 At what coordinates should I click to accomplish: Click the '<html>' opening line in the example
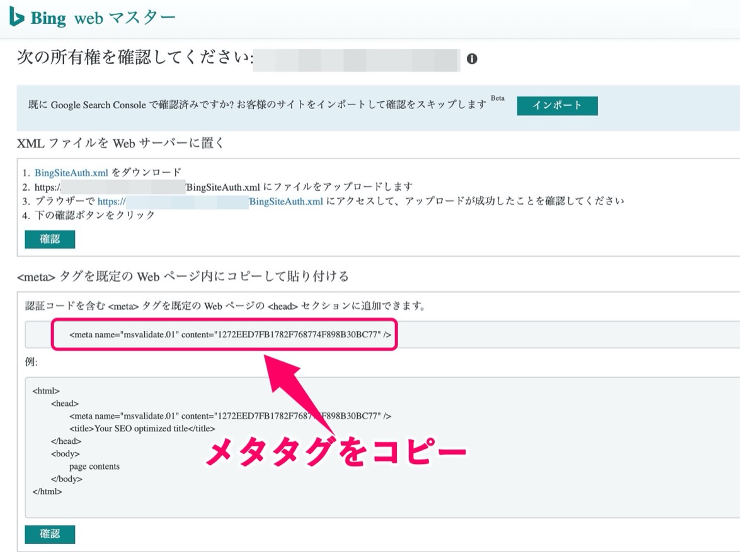(x=46, y=391)
